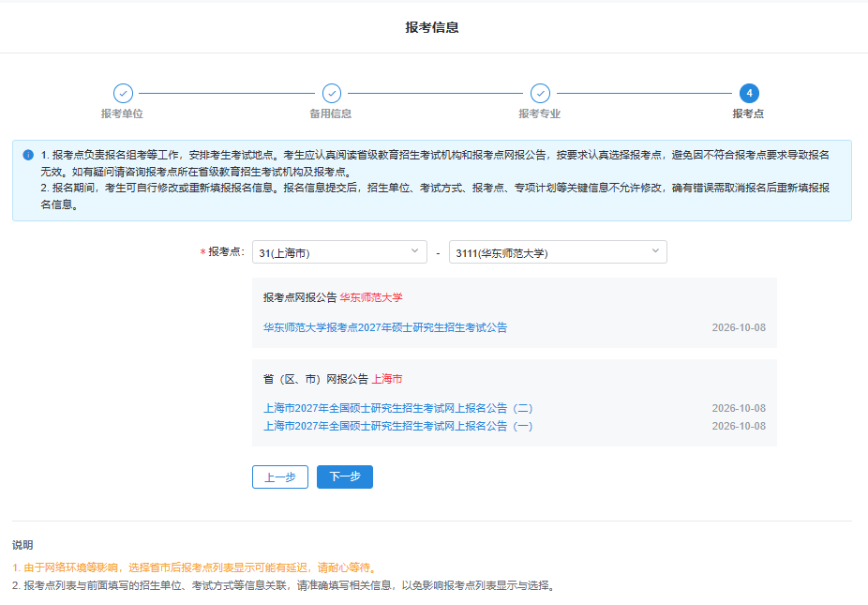Screen dimensions: 868x605
Task: Click the date next to 公告（二）
Action: (739, 408)
